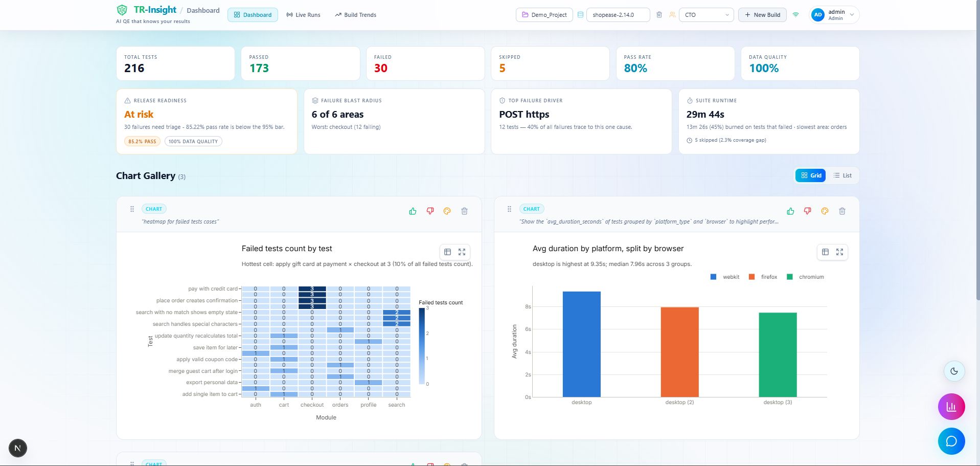Thumbs down the heatmap failed tests chart

(x=430, y=211)
